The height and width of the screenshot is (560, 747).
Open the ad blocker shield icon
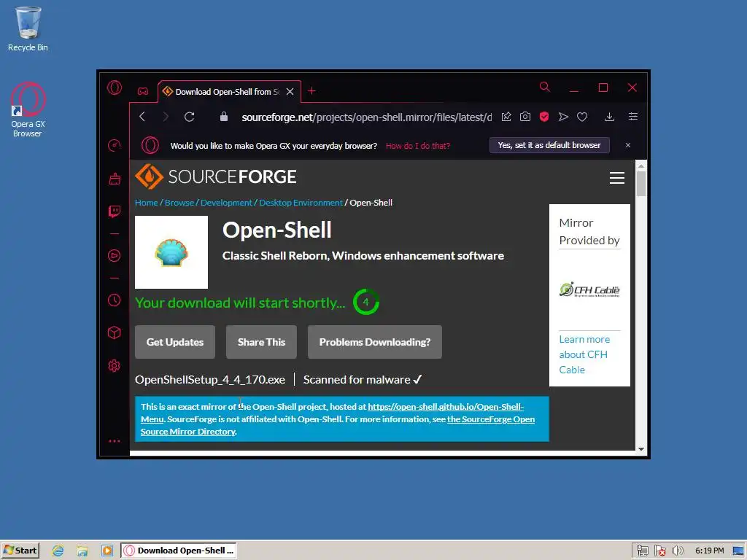(544, 117)
